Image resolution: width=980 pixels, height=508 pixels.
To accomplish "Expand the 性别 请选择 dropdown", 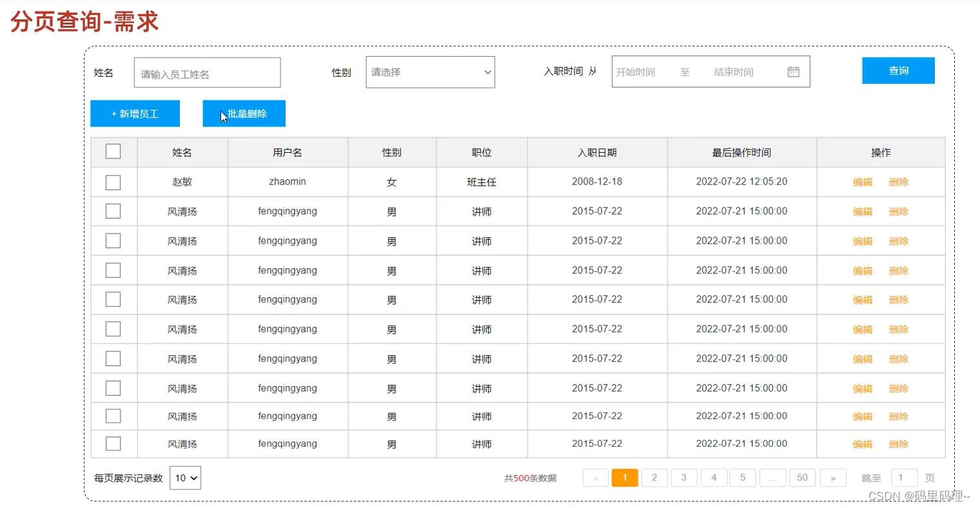I will point(430,72).
